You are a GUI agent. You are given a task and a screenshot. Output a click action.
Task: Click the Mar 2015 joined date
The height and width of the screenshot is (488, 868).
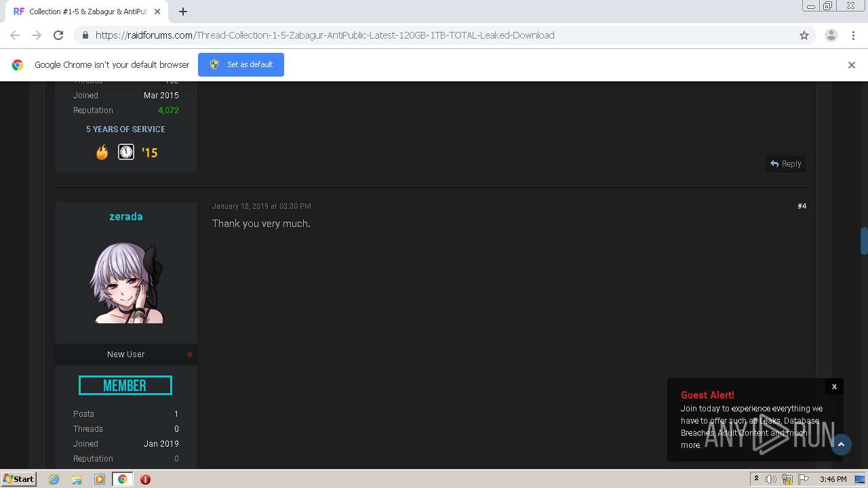click(161, 96)
